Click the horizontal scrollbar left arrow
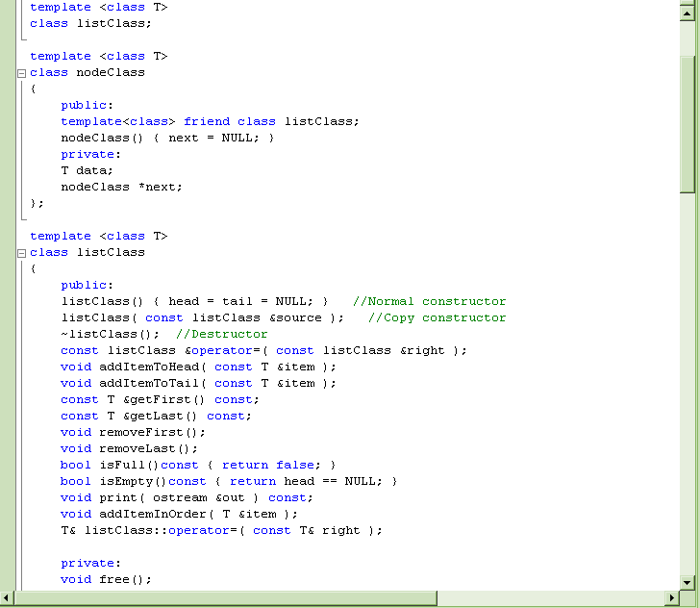Screen dimensions: 700x608 click(x=8, y=598)
